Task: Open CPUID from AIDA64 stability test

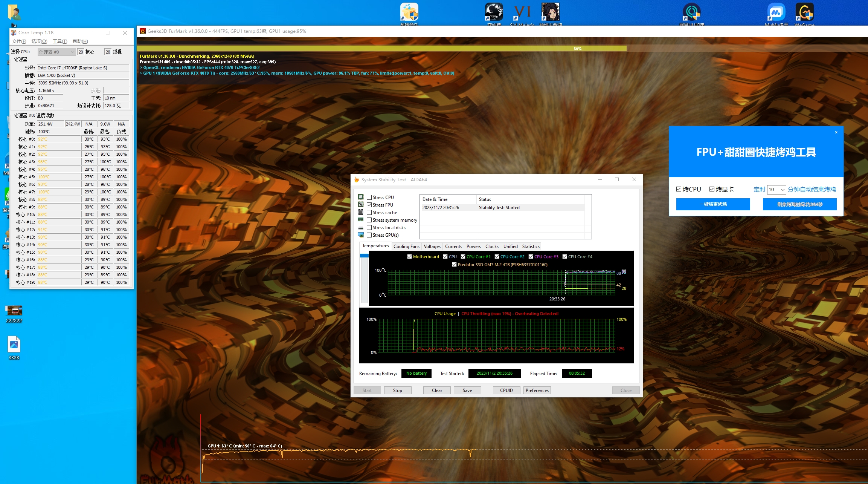Action: pyautogui.click(x=506, y=390)
